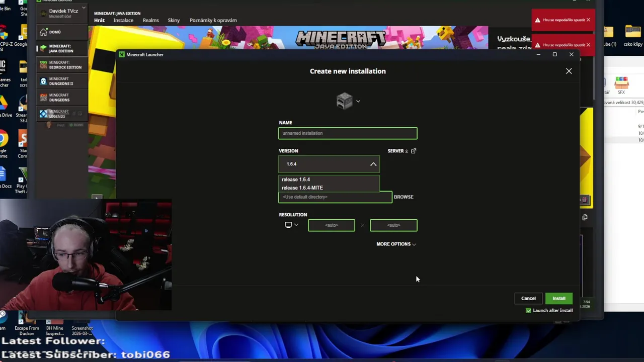This screenshot has width=644, height=362.
Task: Select Minecraft: Java Edition in the sidebar
Action: click(62, 48)
